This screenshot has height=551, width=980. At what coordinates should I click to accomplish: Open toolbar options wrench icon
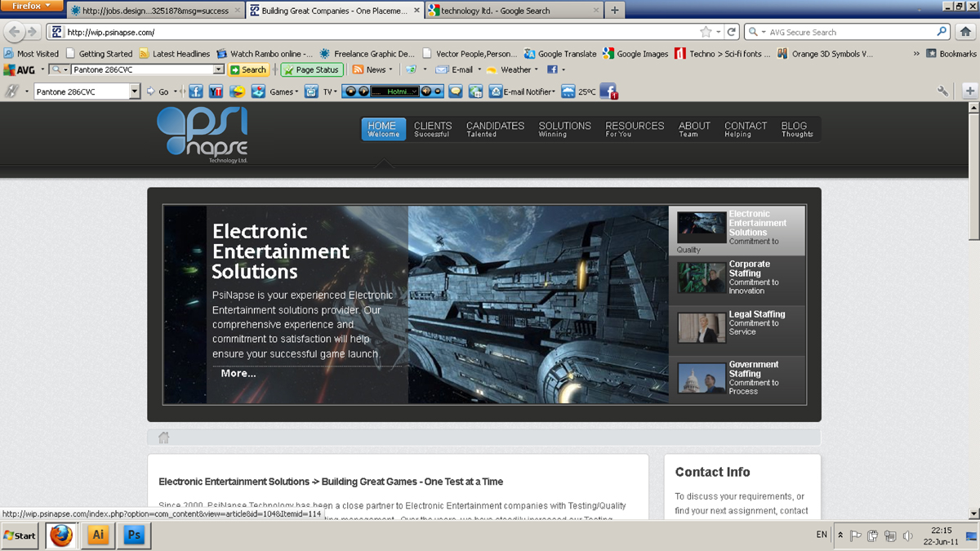[x=942, y=91]
